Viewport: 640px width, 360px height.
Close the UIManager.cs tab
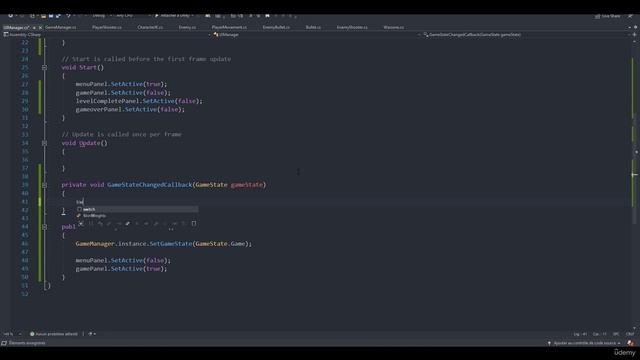click(40, 28)
